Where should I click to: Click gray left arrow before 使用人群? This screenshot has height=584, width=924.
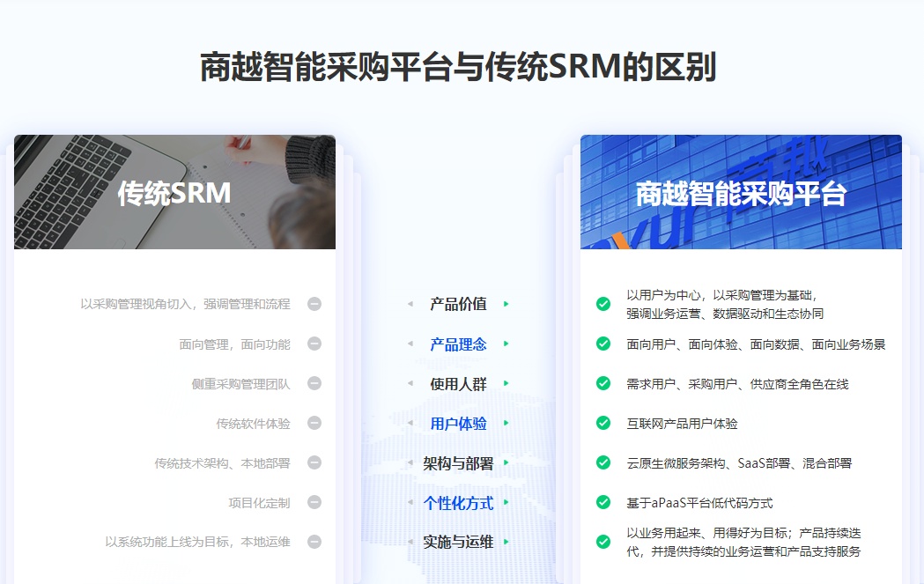pos(410,384)
